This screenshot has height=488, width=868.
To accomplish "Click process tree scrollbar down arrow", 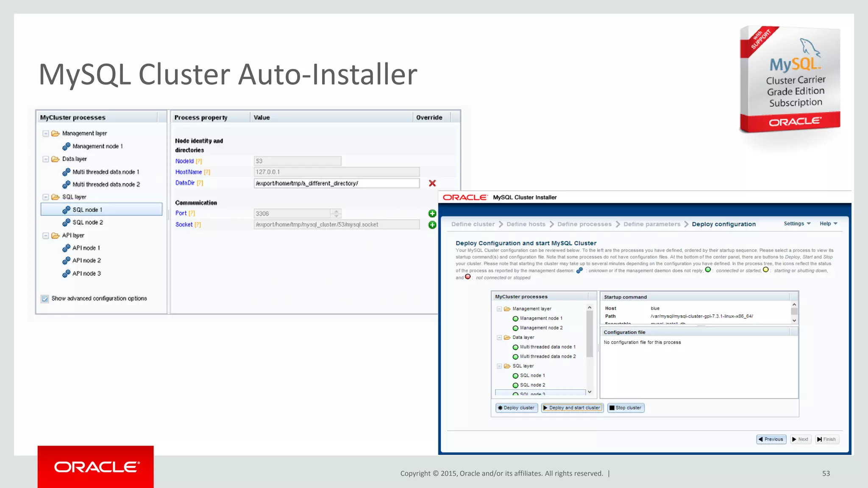I will pyautogui.click(x=590, y=392).
